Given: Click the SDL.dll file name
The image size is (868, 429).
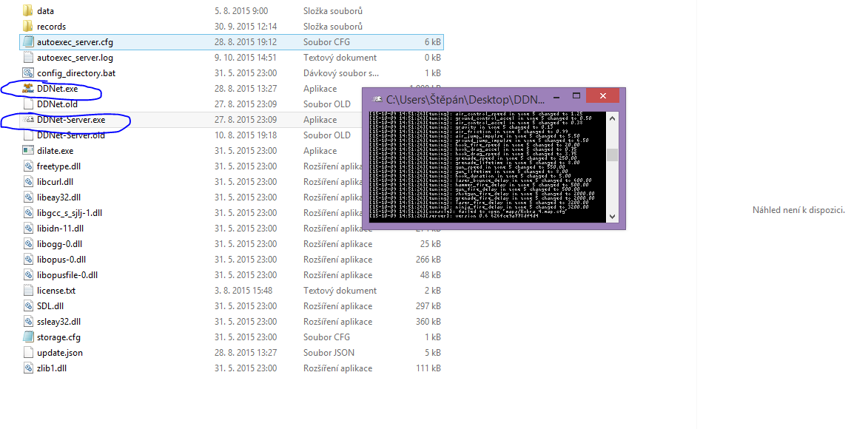Looking at the screenshot, I should 50,306.
